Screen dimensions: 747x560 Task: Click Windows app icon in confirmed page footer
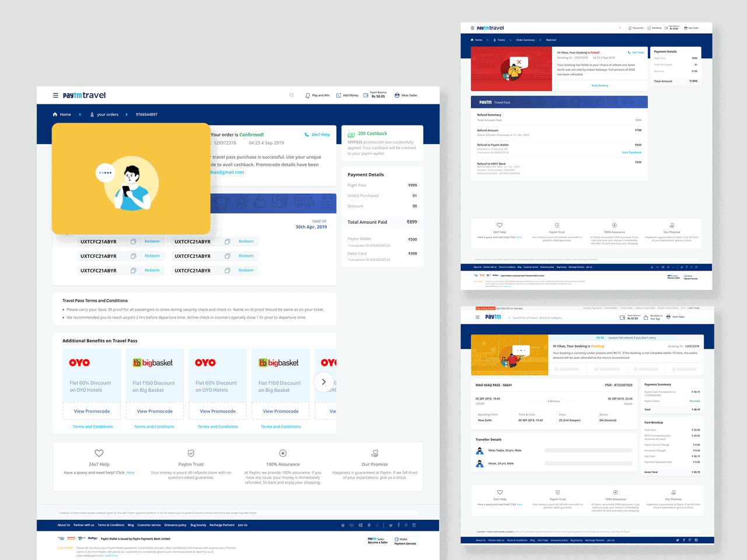pyautogui.click(x=361, y=525)
